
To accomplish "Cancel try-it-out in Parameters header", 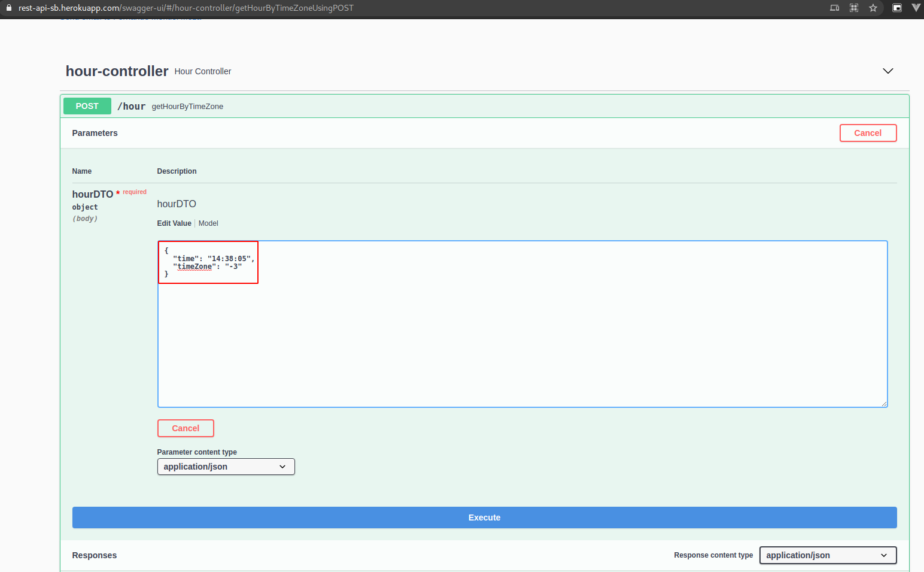I will pos(868,133).
